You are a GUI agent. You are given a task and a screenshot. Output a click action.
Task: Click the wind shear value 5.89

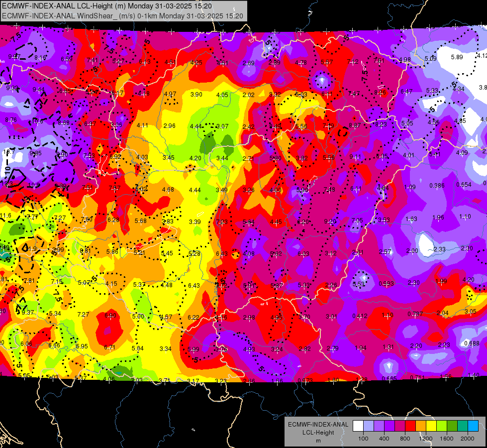pyautogui.click(x=457, y=57)
